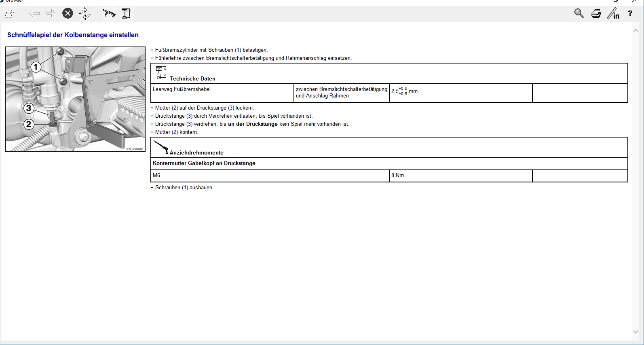The height and width of the screenshot is (345, 644).
Task: Open the foot brake cylinder illustration
Action: pos(75,99)
